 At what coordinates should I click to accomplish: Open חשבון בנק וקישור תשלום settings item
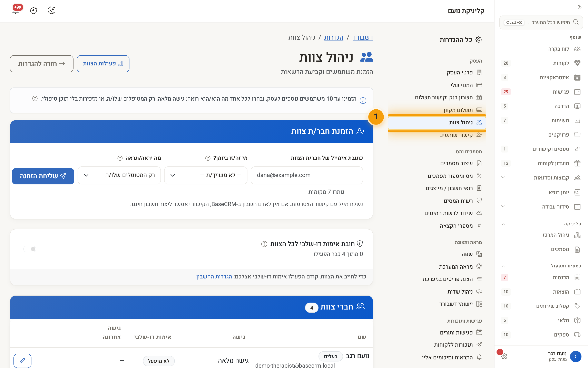click(x=437, y=98)
